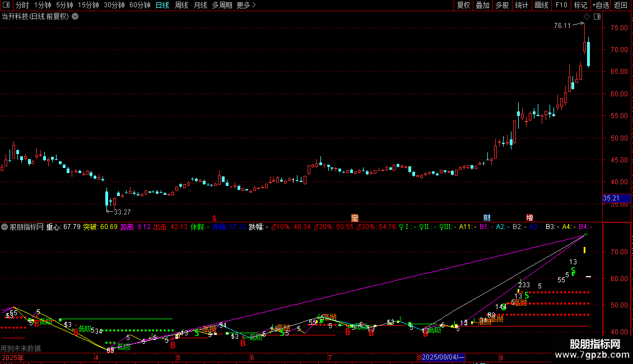
Task: Click the 30%: 54.76 indicator value
Action: (376, 227)
